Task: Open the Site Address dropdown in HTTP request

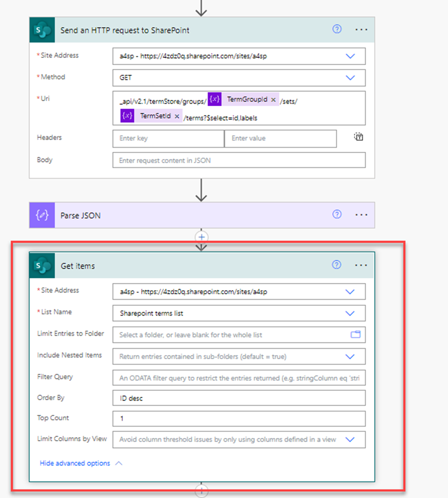Action: coord(350,56)
